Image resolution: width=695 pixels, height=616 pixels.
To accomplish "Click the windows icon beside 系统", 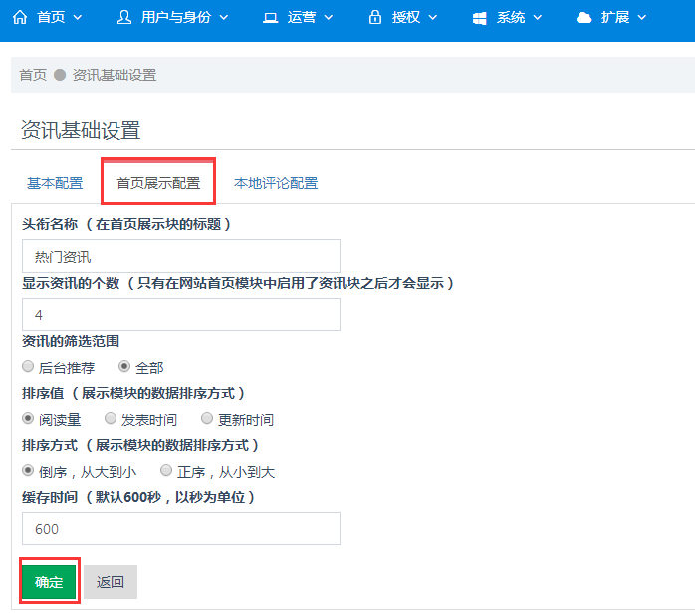I will (480, 18).
